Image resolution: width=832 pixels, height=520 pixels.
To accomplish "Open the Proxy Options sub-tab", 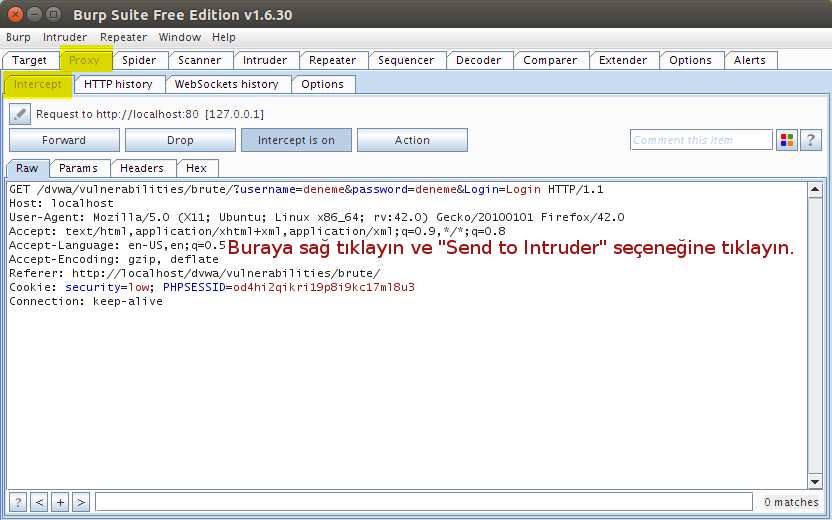I will 323,84.
